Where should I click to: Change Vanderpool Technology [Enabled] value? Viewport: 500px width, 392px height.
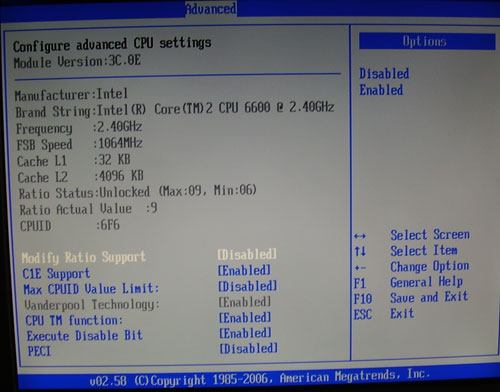coord(245,302)
